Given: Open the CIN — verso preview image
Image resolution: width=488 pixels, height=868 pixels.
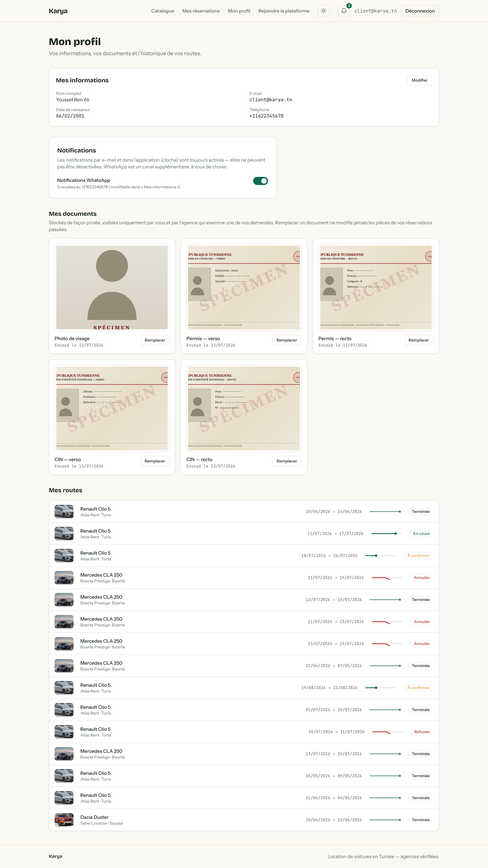Looking at the screenshot, I should [112, 408].
